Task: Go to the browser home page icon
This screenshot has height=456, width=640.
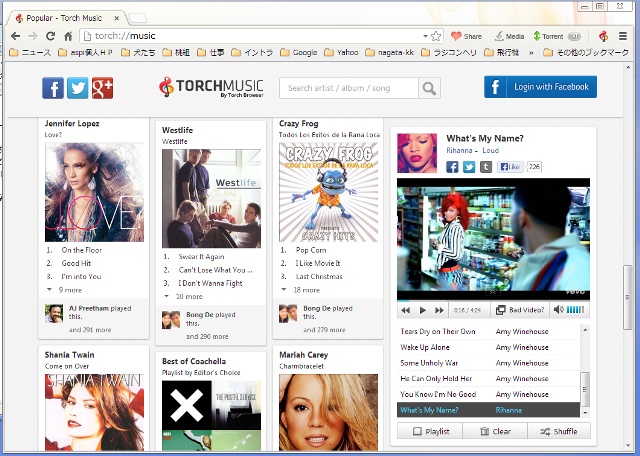Action: [68, 36]
